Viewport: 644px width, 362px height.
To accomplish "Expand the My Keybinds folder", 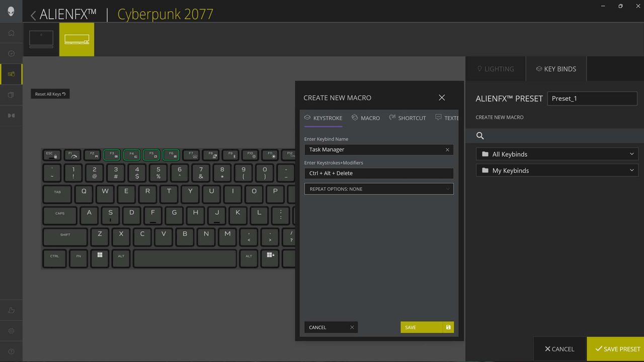I will pyautogui.click(x=557, y=170).
